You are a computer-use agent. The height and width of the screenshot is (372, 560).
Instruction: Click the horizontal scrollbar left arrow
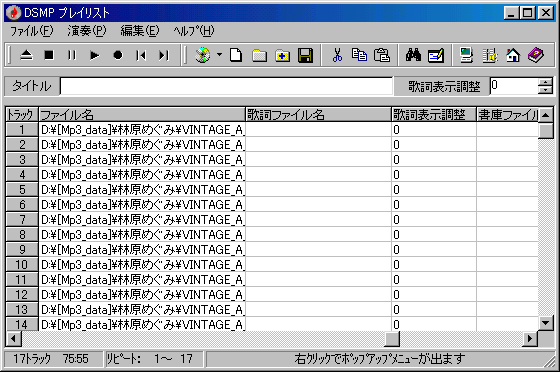click(14, 338)
